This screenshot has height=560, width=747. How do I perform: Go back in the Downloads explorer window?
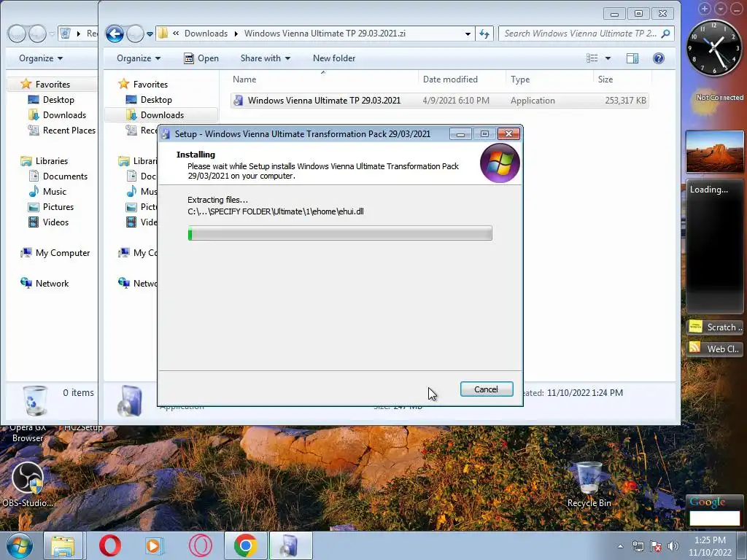pos(115,34)
